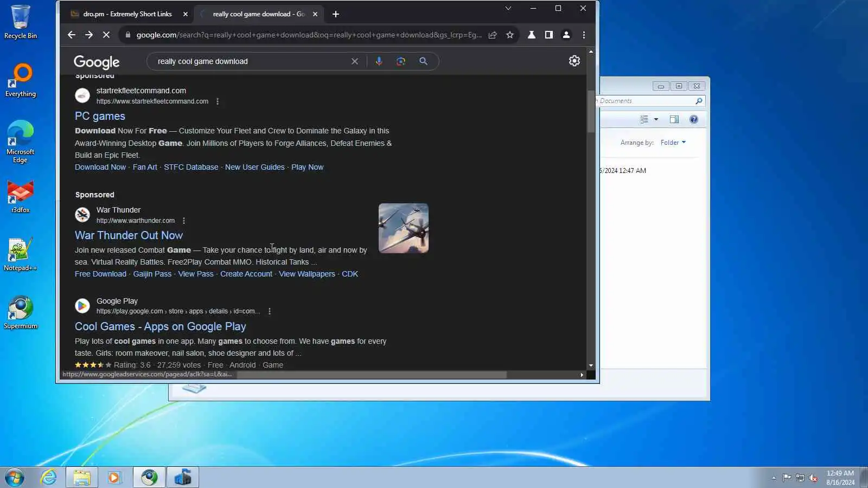Open options for the War Thunder ad

184,221
